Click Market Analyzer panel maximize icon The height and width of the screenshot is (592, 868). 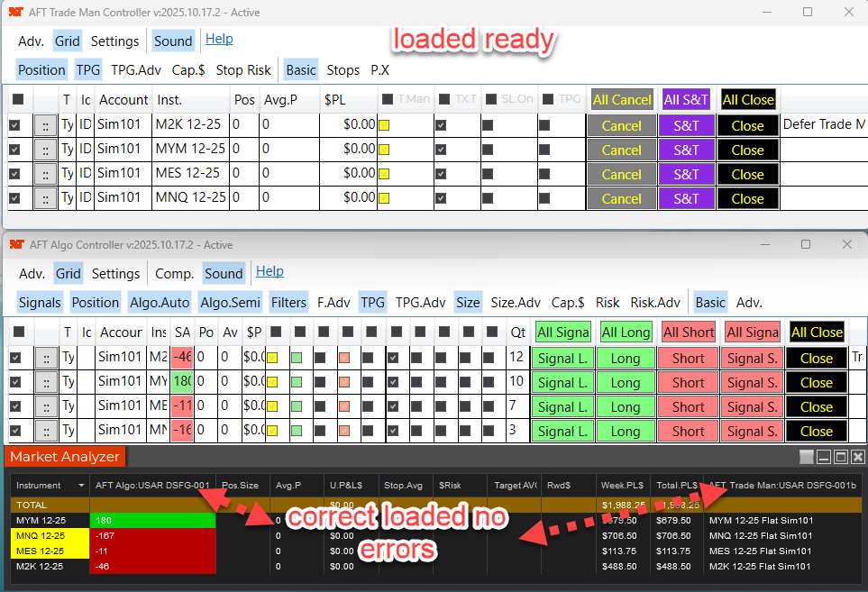tap(841, 457)
